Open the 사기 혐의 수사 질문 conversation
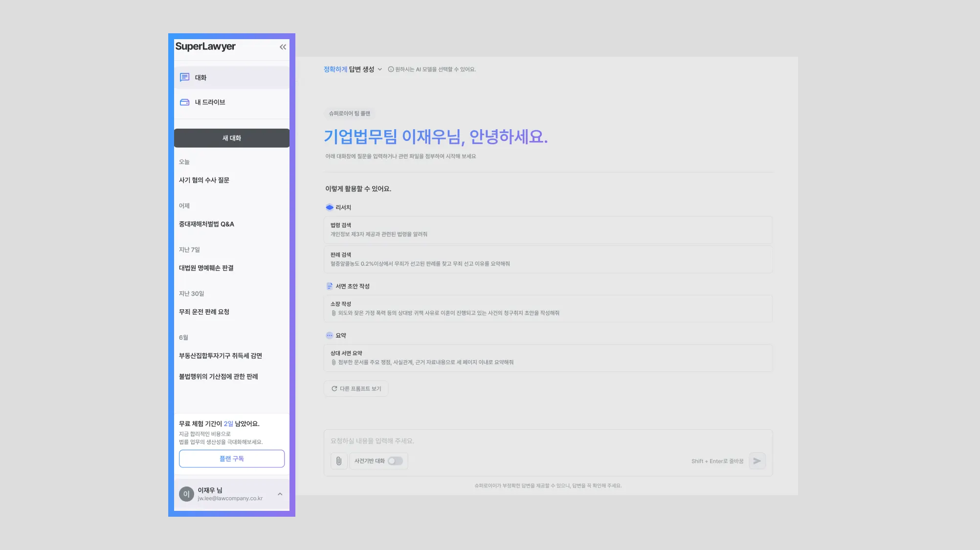Screen dimensions: 980x550 click(204, 180)
